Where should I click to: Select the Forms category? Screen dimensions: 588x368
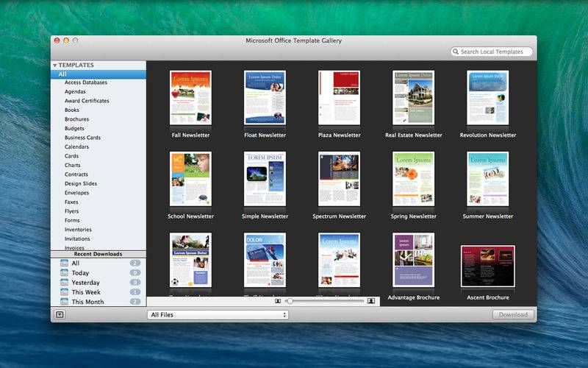pos(72,220)
